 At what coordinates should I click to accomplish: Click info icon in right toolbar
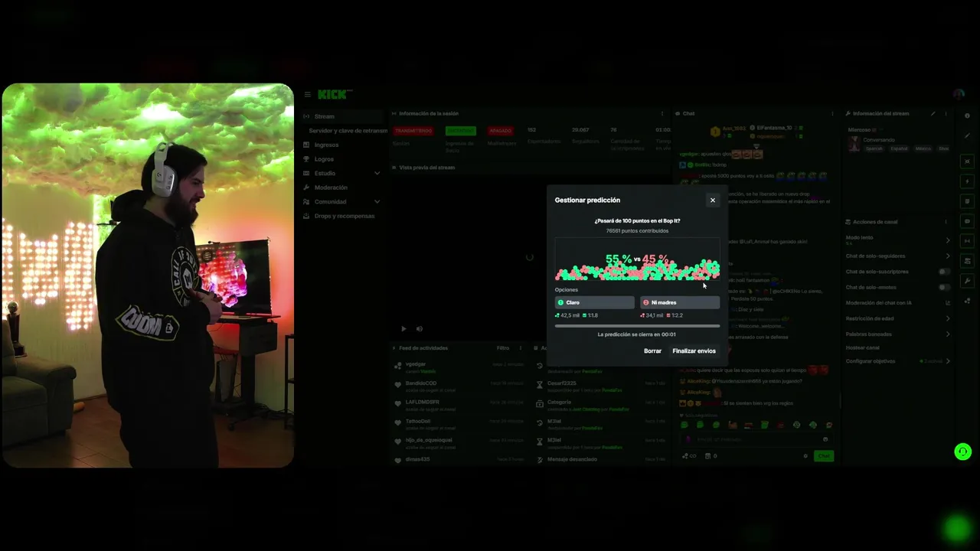click(x=967, y=116)
